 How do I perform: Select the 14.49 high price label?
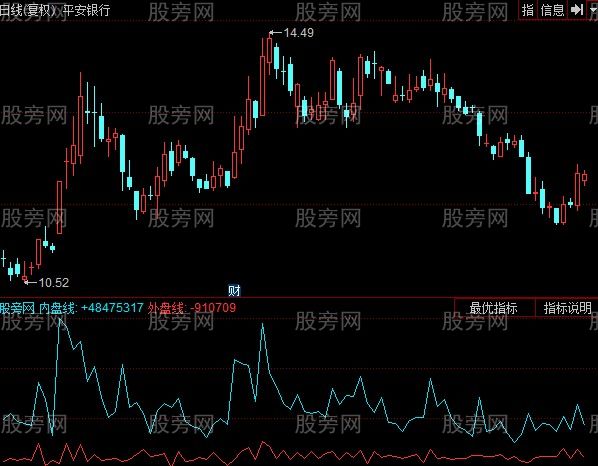coord(299,33)
